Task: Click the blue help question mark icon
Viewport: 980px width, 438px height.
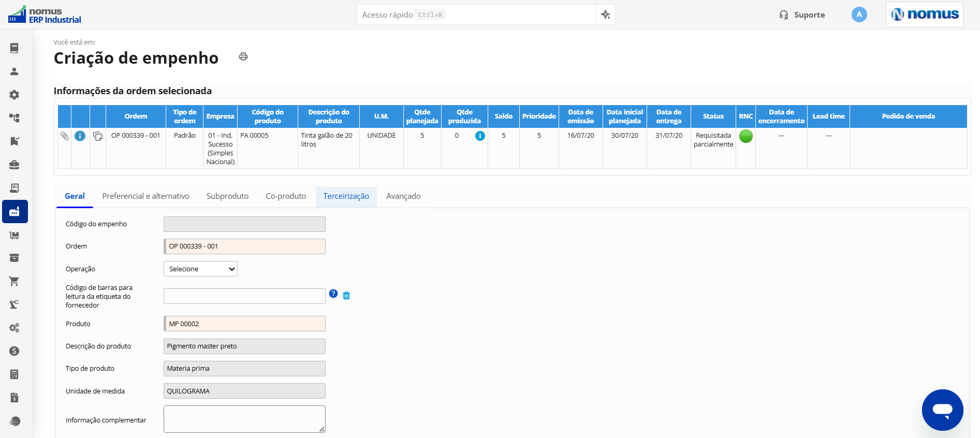Action: 333,294
